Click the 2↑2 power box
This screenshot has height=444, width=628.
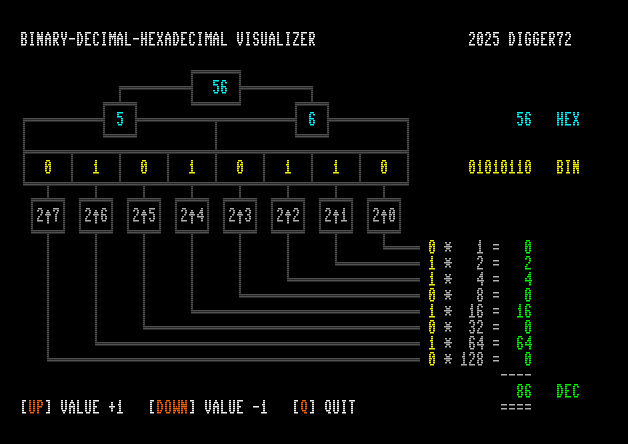pos(288,215)
